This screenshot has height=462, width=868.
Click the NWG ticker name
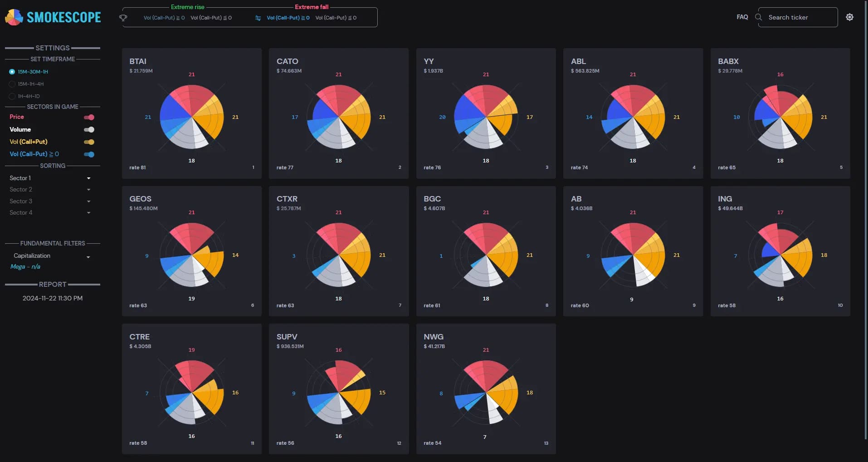coord(434,337)
